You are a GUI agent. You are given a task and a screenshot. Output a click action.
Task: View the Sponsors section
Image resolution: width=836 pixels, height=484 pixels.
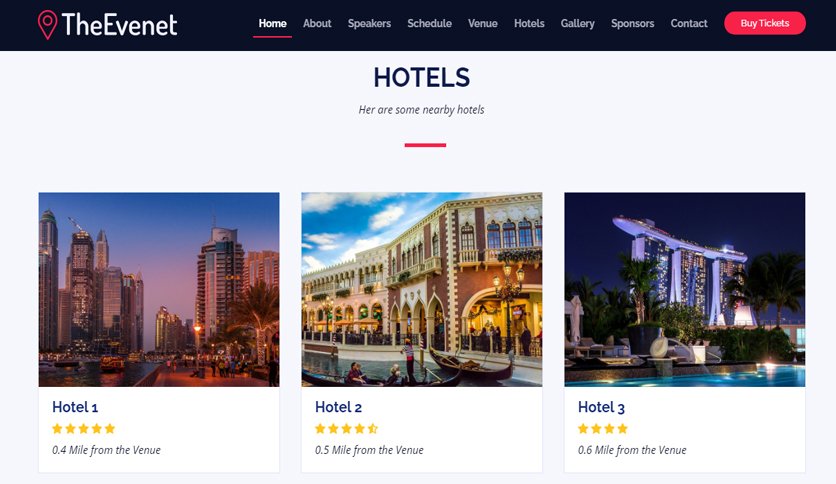633,23
